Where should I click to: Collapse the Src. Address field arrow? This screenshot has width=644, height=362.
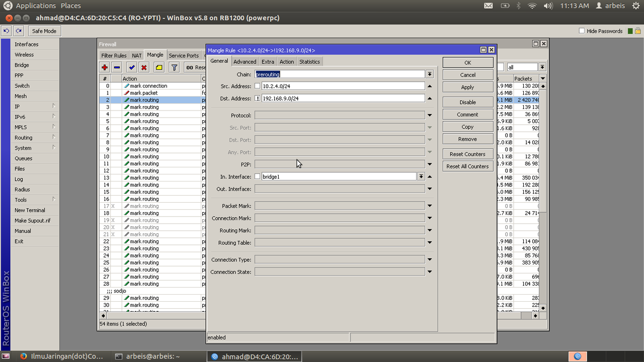pos(430,86)
